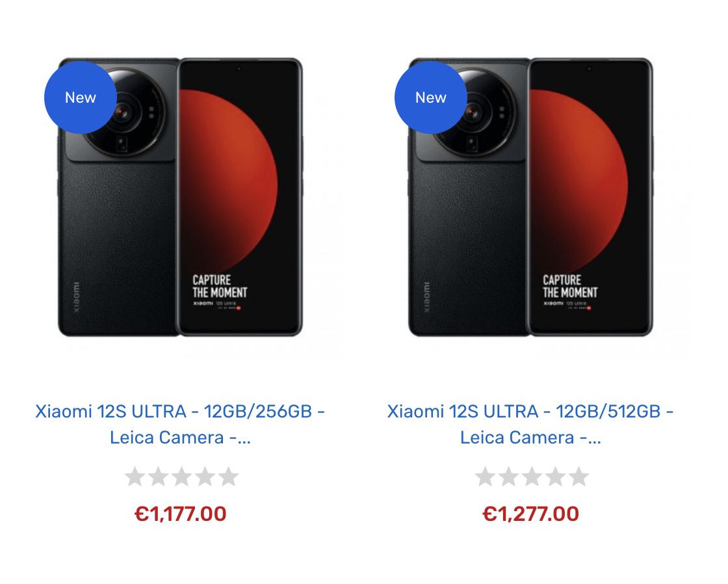Screen dimensions: 728x584
Task: Click the front screen of the 256GB phone
Action: click(x=240, y=197)
